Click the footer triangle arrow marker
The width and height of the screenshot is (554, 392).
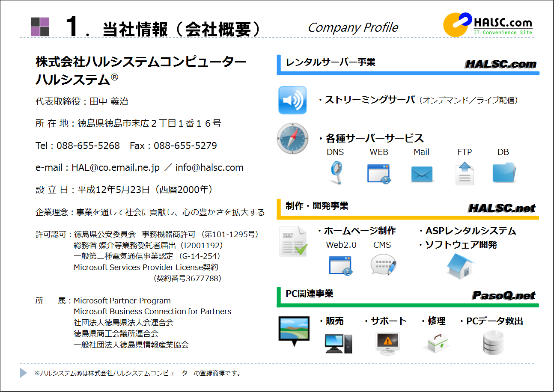[24, 373]
